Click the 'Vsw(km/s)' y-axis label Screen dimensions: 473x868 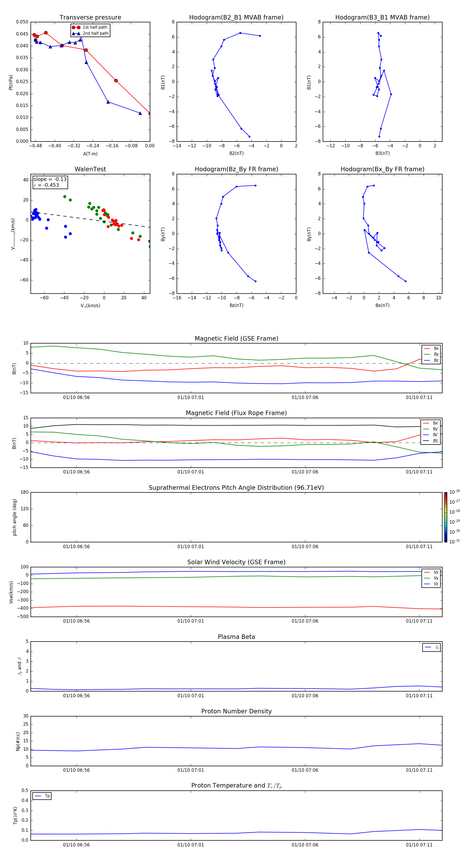click(11, 592)
